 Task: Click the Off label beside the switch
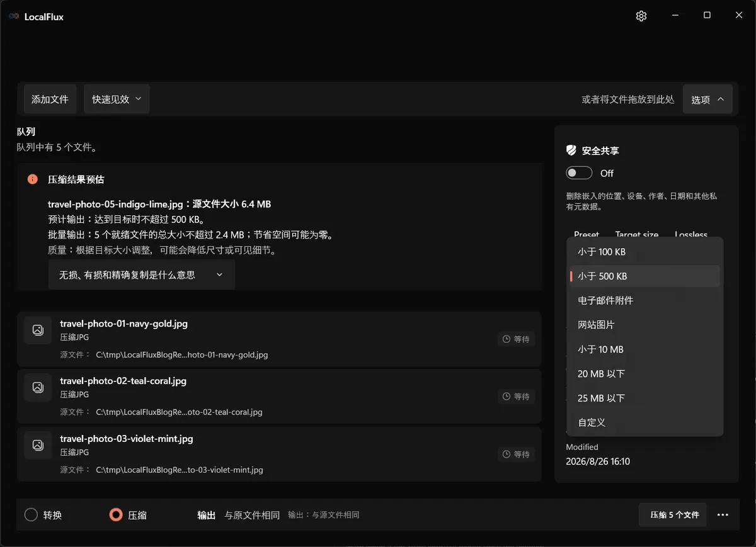(x=607, y=173)
